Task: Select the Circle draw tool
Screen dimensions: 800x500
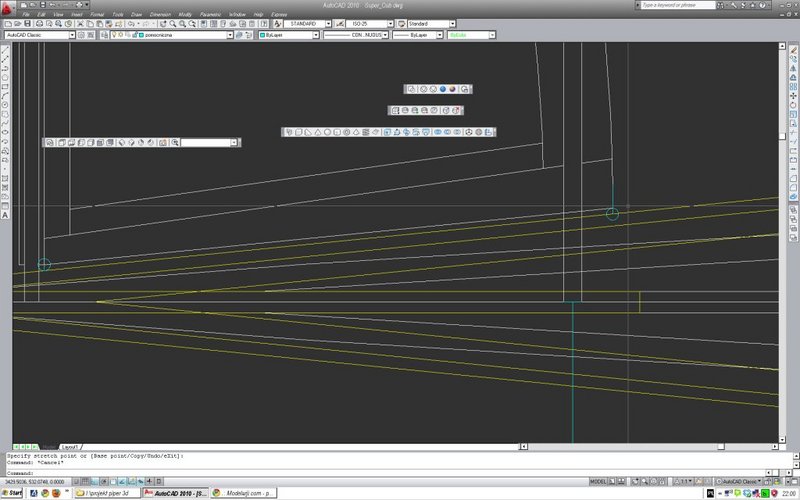Action: pos(5,78)
